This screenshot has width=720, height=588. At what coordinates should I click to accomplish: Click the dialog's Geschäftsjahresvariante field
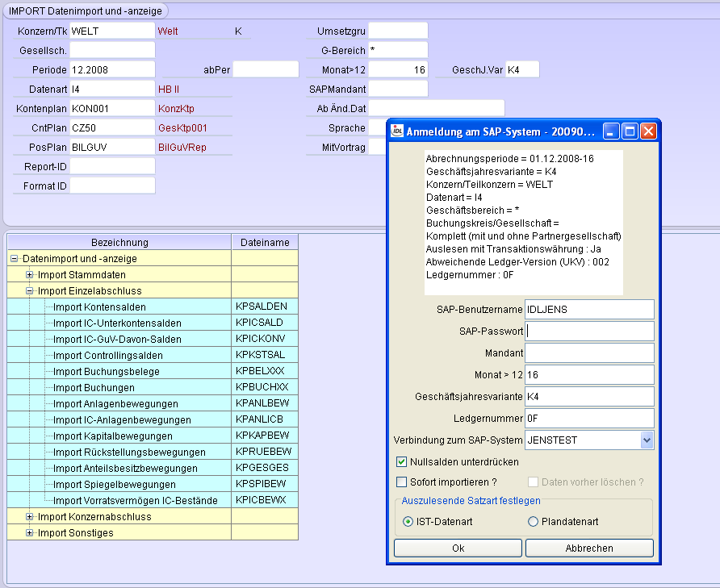(589, 397)
